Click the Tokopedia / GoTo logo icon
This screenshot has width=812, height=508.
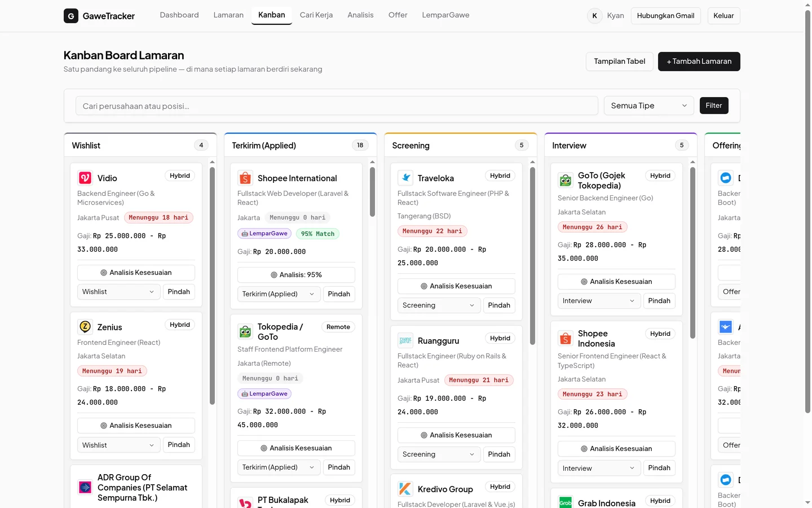(x=245, y=331)
